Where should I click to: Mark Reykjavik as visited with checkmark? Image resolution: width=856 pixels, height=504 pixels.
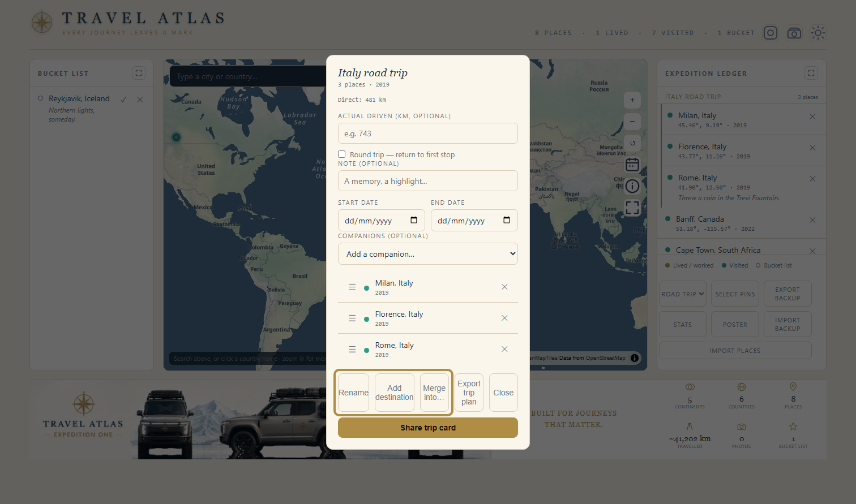[123, 99]
